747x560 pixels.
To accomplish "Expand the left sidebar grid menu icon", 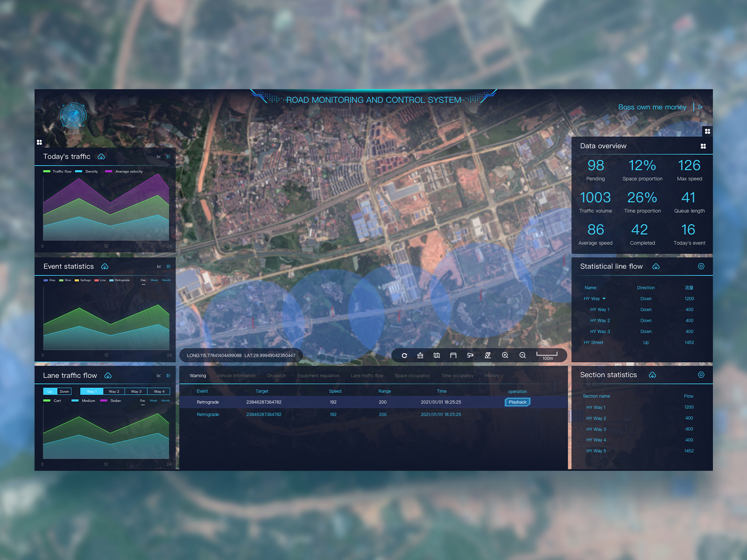I will point(40,142).
